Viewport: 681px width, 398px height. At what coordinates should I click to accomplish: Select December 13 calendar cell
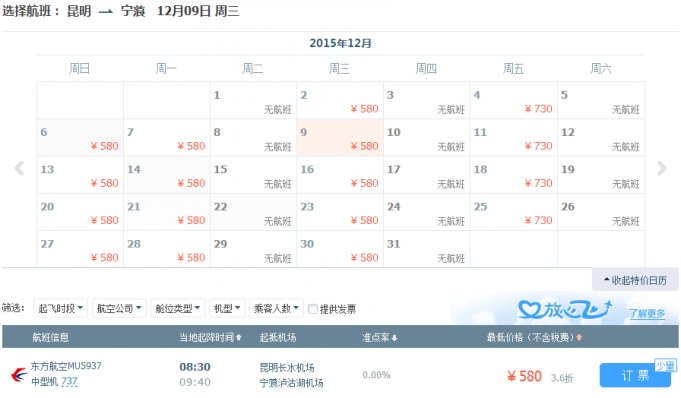(x=80, y=175)
